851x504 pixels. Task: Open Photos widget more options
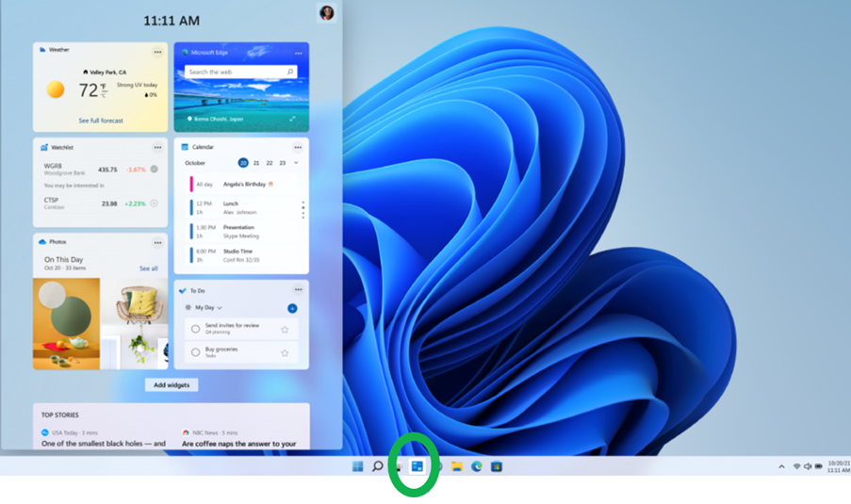(157, 242)
